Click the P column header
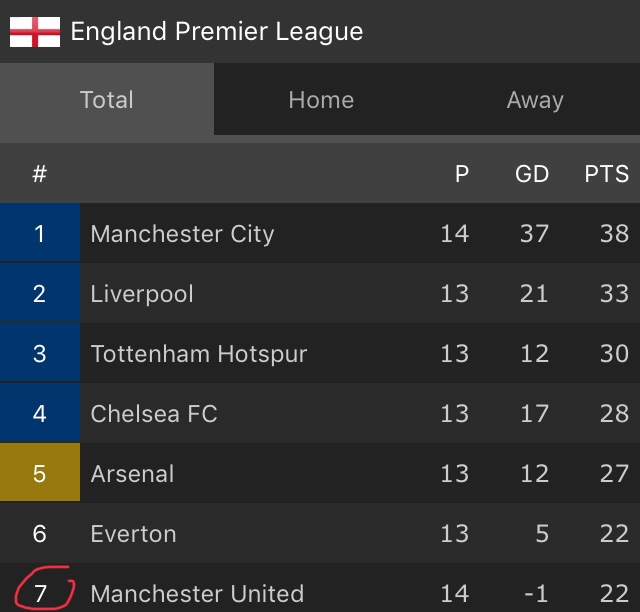 [461, 174]
